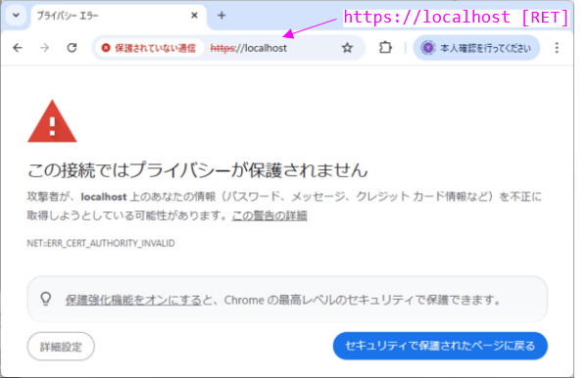Open a new tab with plus button
This screenshot has width=588, height=378.
pos(221,16)
